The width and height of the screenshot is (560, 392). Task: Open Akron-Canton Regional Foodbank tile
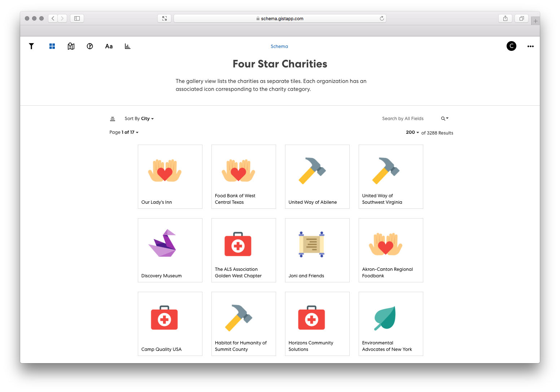click(391, 250)
